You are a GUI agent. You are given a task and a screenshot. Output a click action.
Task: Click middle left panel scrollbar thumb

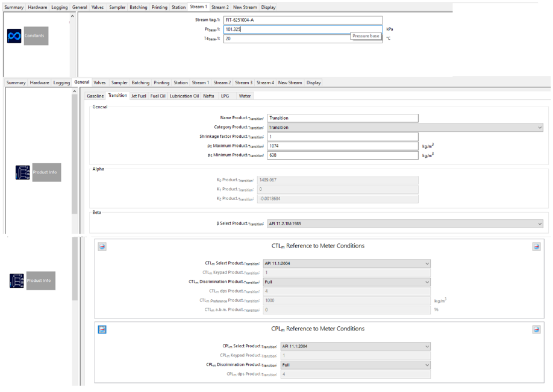tap(75, 154)
